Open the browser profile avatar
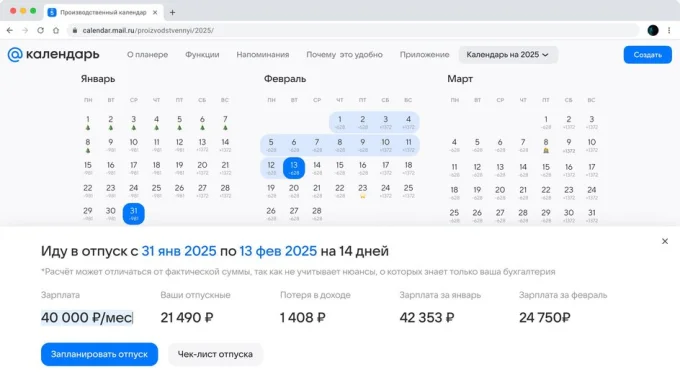Screen dimensions: 680x382 pos(653,30)
